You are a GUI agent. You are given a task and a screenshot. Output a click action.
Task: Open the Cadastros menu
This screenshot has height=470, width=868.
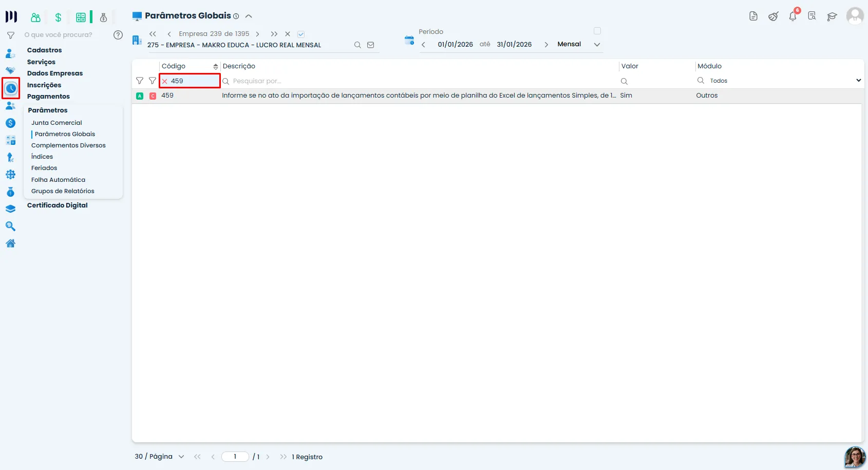click(x=45, y=50)
